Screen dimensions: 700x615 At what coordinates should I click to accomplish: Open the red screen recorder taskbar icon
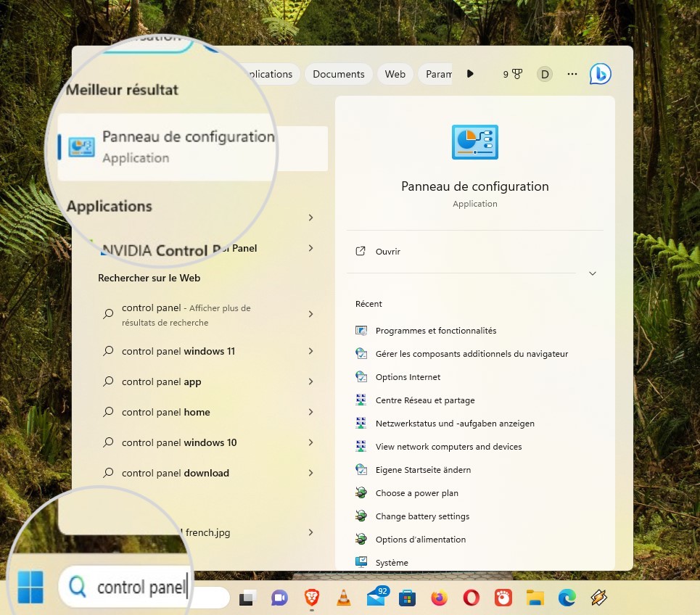(x=503, y=598)
